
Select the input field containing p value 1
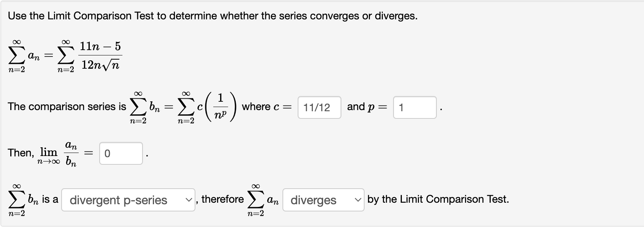[415, 108]
